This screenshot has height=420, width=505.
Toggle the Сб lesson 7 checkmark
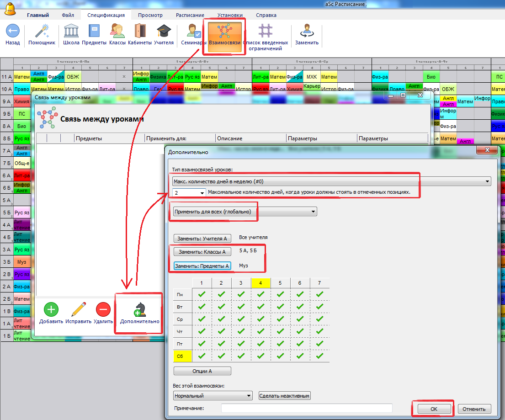[x=319, y=355]
